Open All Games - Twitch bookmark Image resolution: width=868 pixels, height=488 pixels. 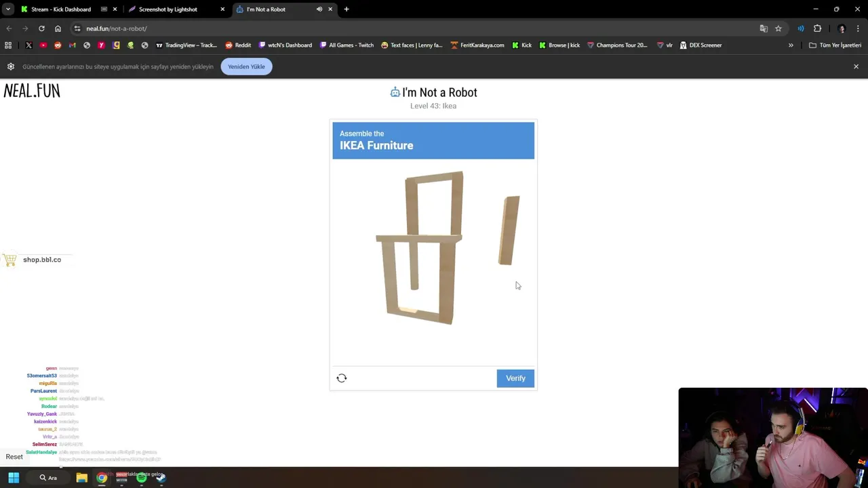347,45
